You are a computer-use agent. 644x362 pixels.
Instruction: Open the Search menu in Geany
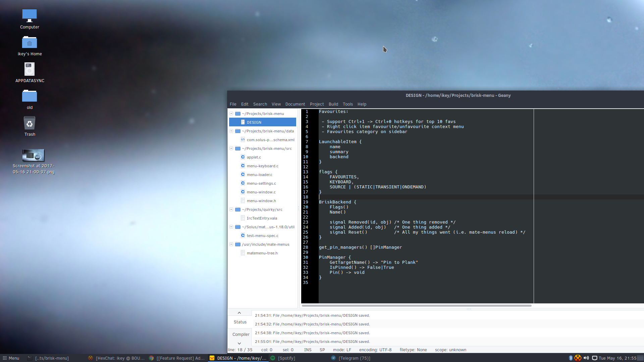260,104
